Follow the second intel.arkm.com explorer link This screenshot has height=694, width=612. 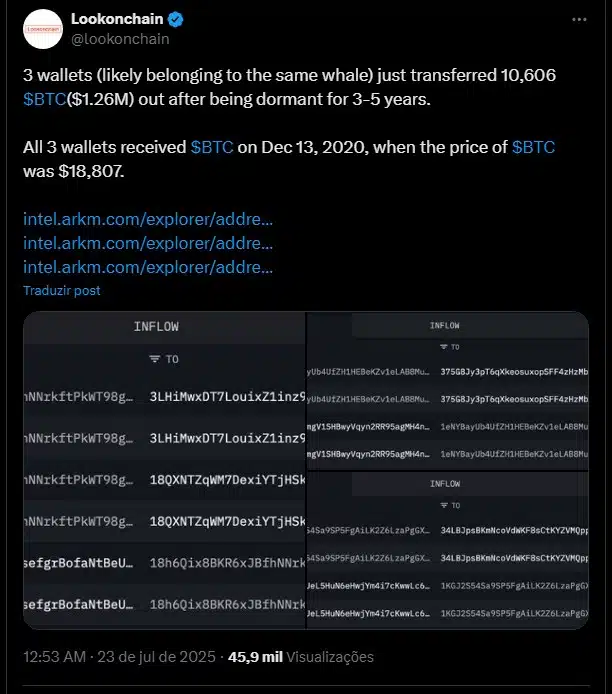pyautogui.click(x=148, y=243)
